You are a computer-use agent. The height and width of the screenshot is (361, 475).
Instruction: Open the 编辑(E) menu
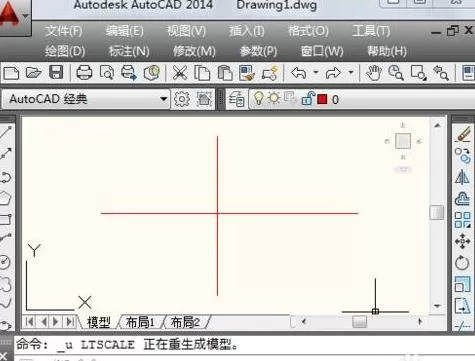click(125, 31)
